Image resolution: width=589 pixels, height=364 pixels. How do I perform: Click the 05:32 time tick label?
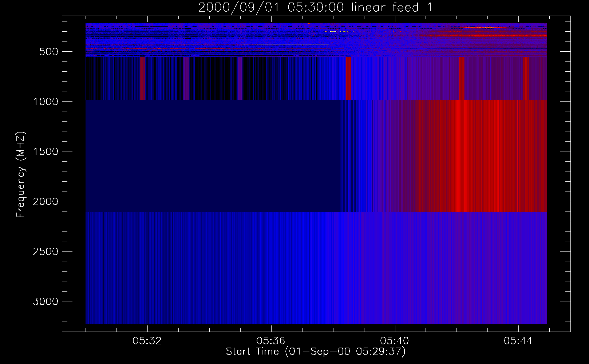click(147, 341)
